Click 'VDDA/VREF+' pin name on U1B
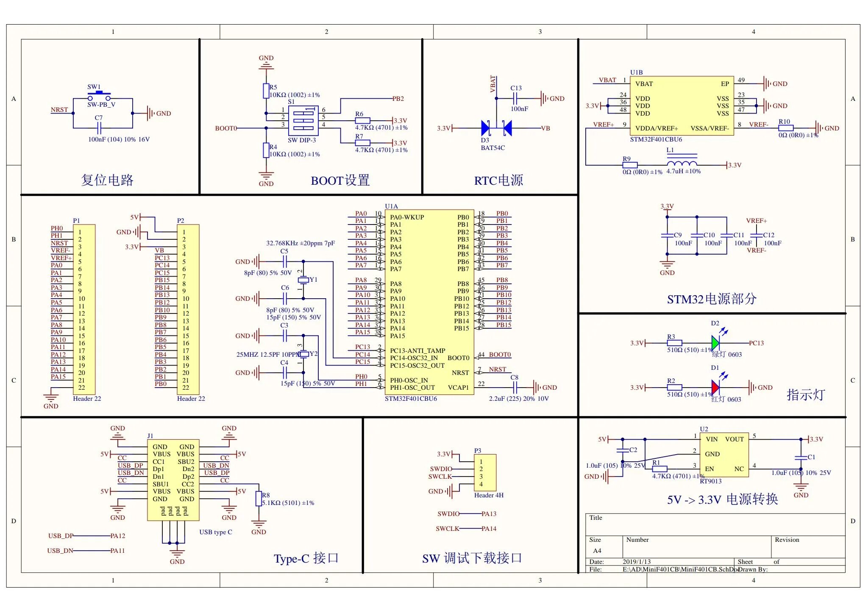 (656, 128)
